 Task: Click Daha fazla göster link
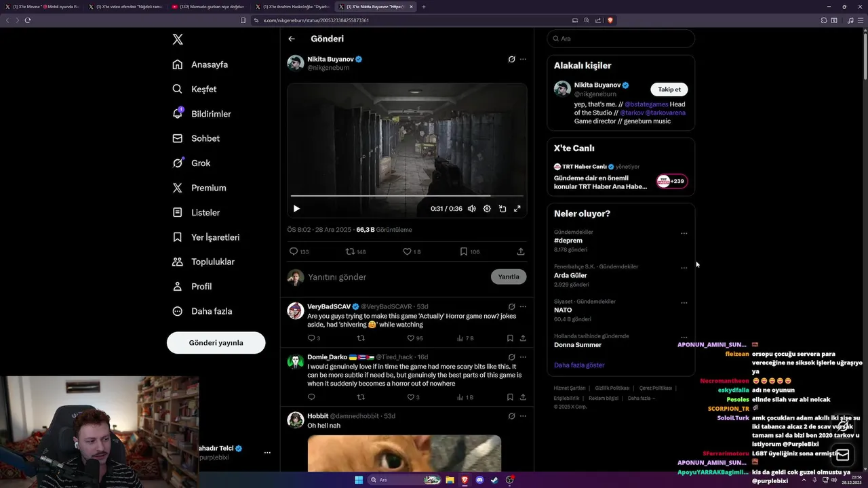click(579, 365)
